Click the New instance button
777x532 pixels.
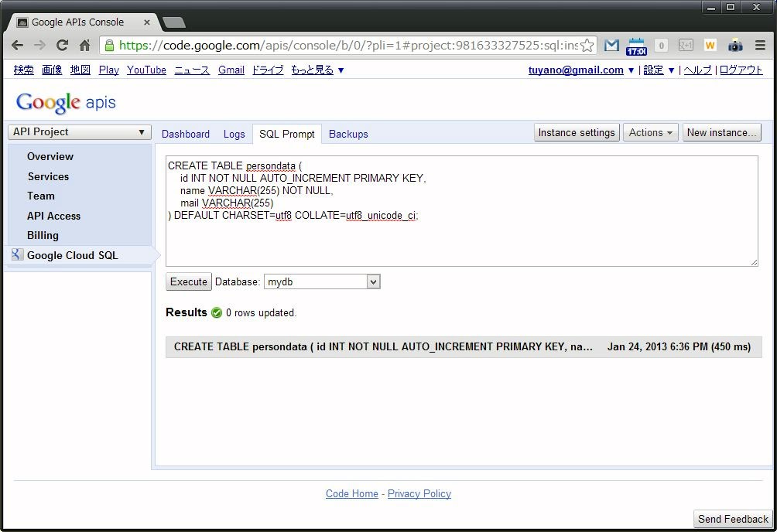[x=721, y=133]
